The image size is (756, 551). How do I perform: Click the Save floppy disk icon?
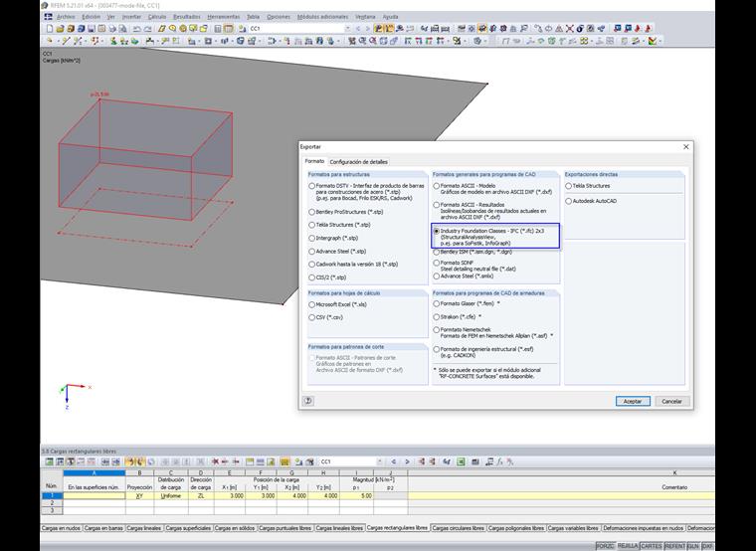(x=92, y=29)
